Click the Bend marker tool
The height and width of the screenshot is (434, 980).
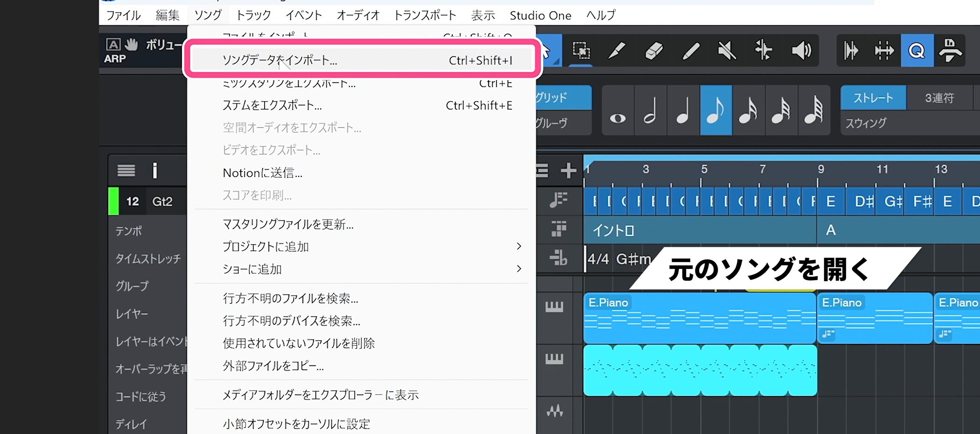[763, 50]
